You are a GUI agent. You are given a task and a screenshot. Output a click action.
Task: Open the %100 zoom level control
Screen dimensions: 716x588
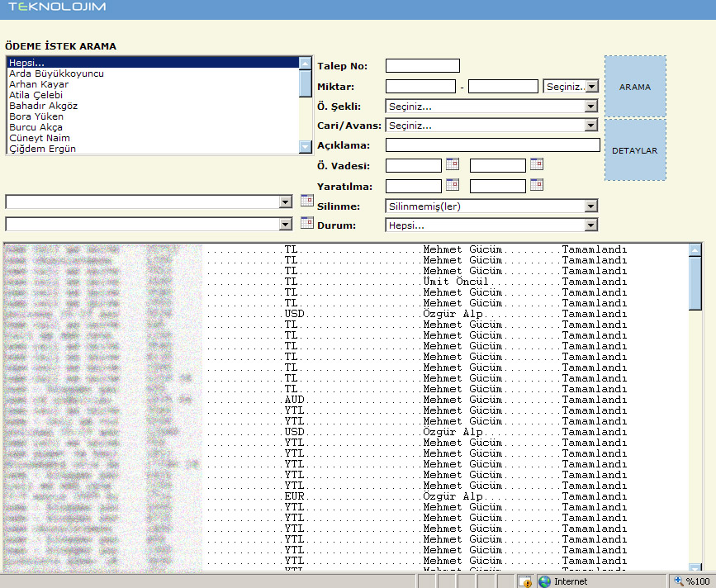tap(690, 581)
